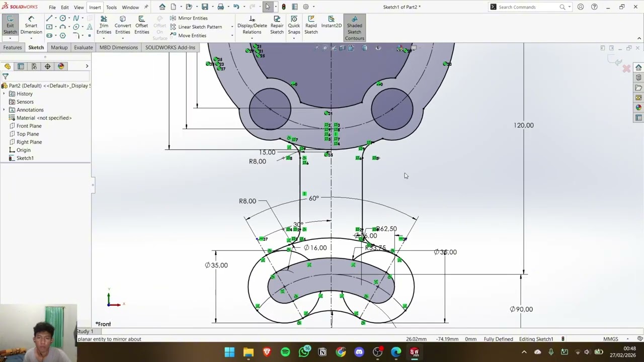Open the DisplayManager tab icon

pyautogui.click(x=61, y=66)
